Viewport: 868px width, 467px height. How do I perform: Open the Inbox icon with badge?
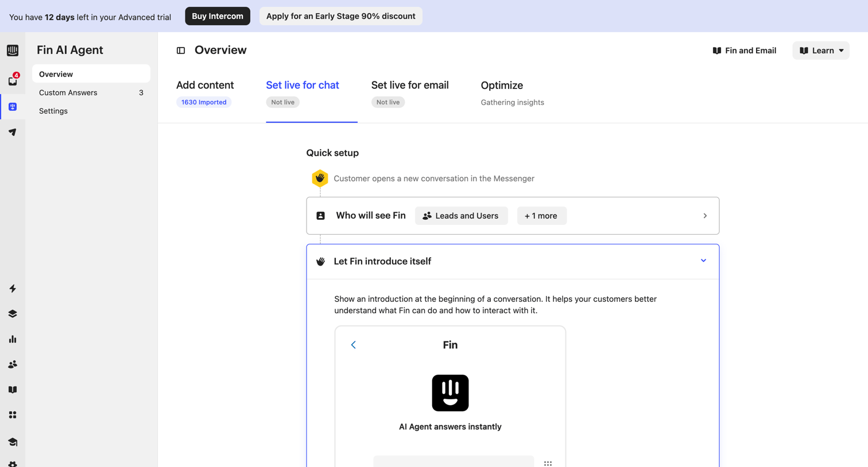point(13,81)
